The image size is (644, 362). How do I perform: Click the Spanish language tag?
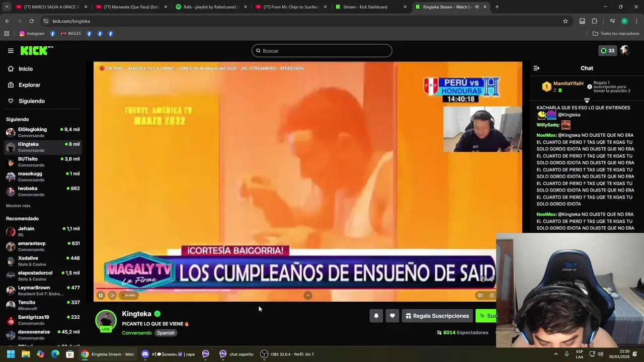[x=166, y=333]
